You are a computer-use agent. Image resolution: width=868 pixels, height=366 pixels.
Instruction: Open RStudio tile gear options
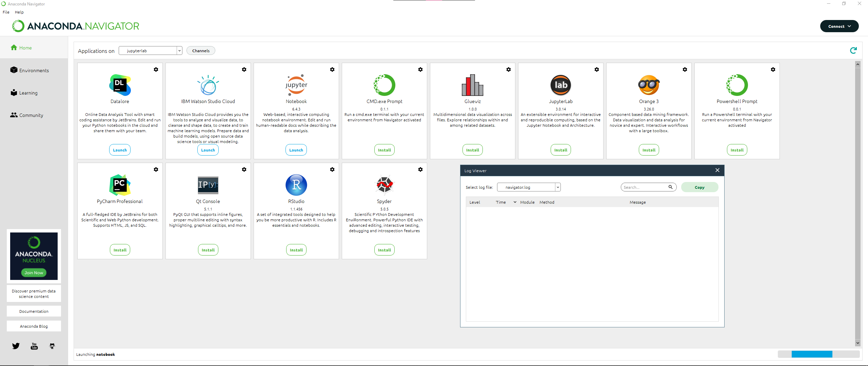click(332, 169)
